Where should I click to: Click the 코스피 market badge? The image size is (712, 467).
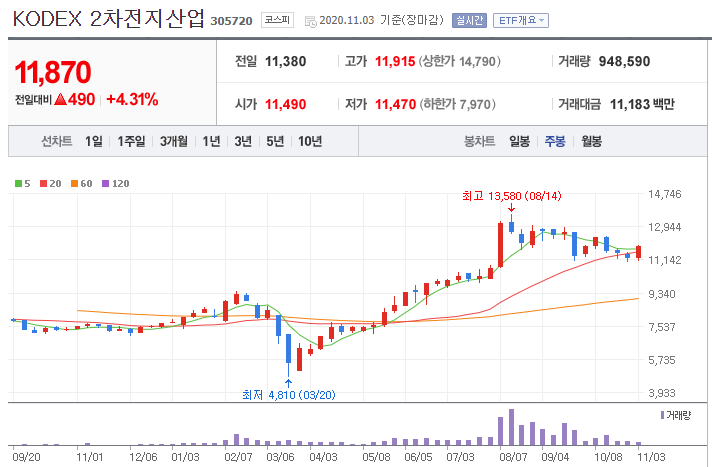coord(277,20)
